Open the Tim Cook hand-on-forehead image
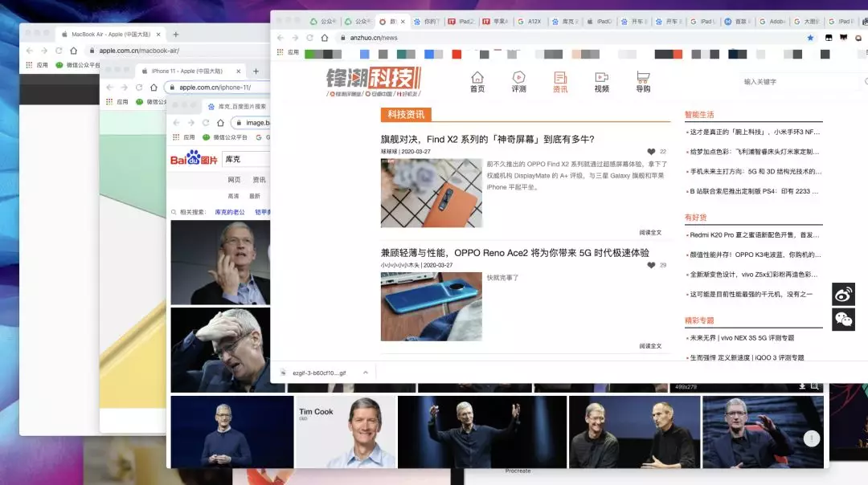The image size is (868, 485). coord(220,350)
